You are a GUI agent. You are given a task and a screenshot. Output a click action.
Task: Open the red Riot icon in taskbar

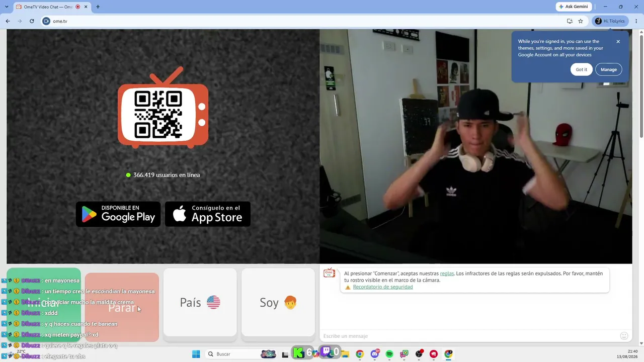pyautogui.click(x=434, y=354)
